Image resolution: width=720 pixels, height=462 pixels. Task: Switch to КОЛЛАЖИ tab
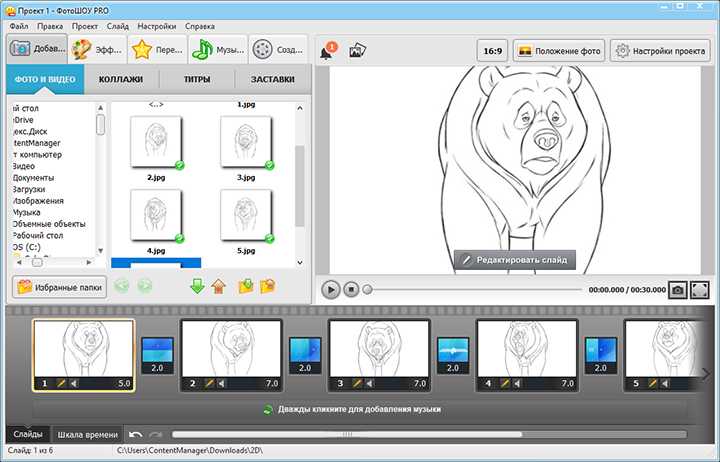[121, 79]
